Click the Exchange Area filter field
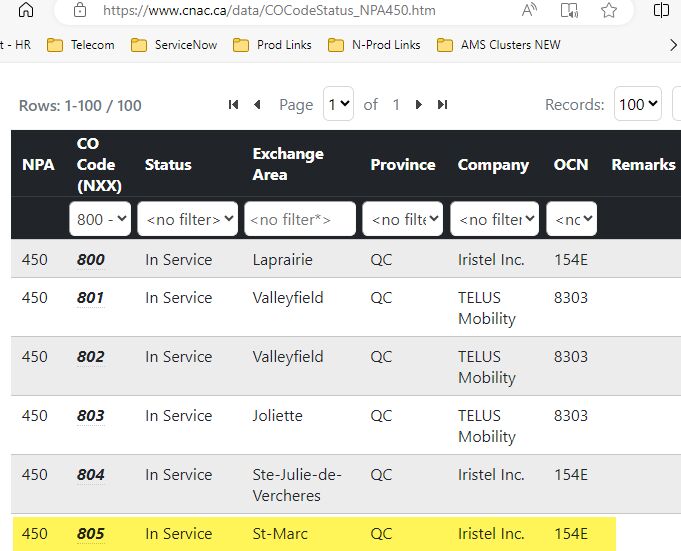The height and width of the screenshot is (551, 681). point(300,219)
